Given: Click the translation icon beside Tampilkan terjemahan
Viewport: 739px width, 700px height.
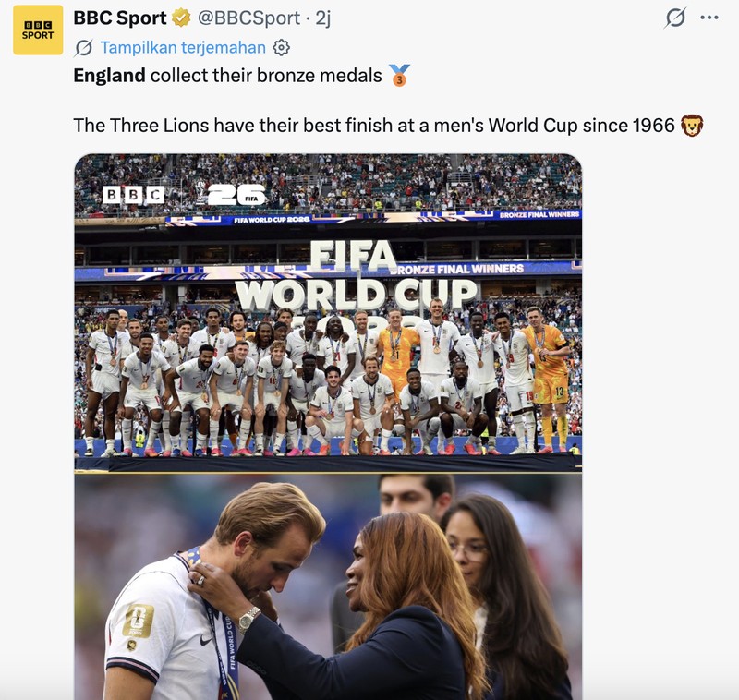Looking at the screenshot, I should tap(84, 48).
